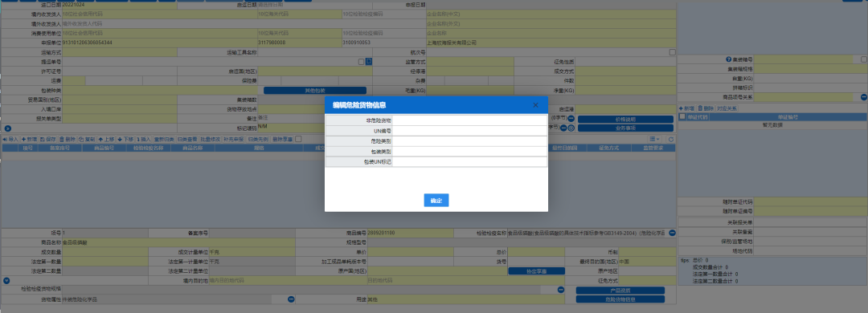Delete item with 删除 trash icon
Image resolution: width=868 pixels, height=313 pixels.
tap(67, 139)
